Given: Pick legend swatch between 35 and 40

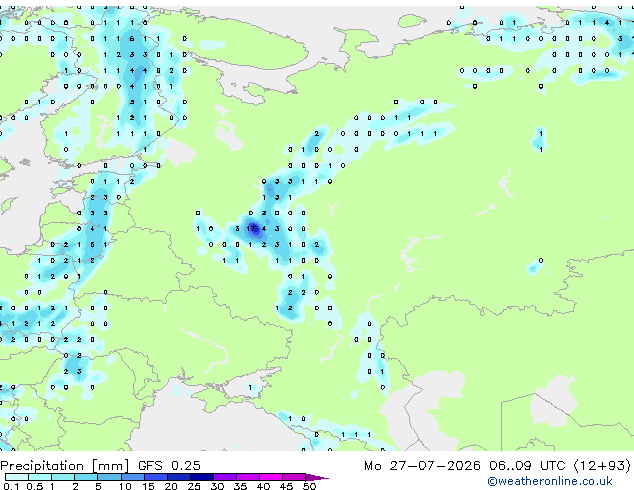Looking at the screenshot, I should pos(248,477).
